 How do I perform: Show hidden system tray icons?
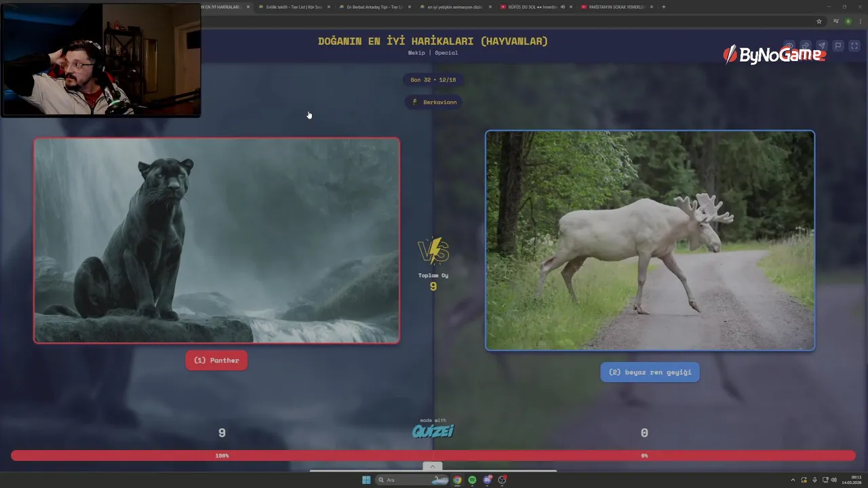(x=794, y=480)
